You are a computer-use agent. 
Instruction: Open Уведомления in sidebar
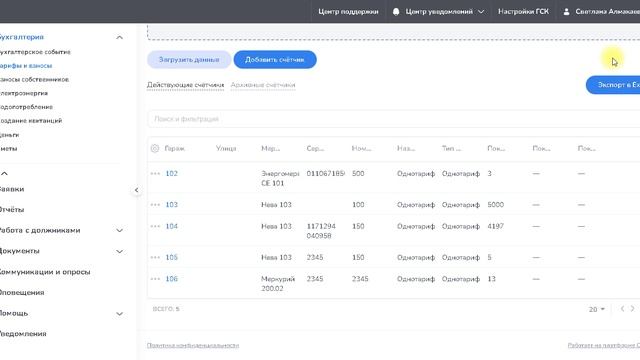tap(23, 334)
